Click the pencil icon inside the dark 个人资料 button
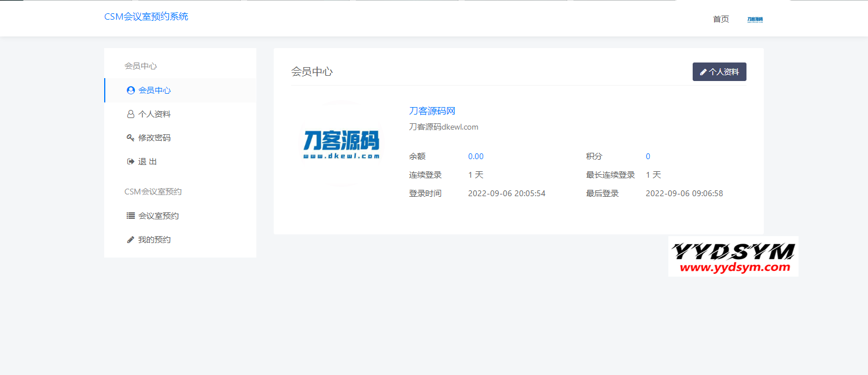The image size is (868, 375). (703, 72)
